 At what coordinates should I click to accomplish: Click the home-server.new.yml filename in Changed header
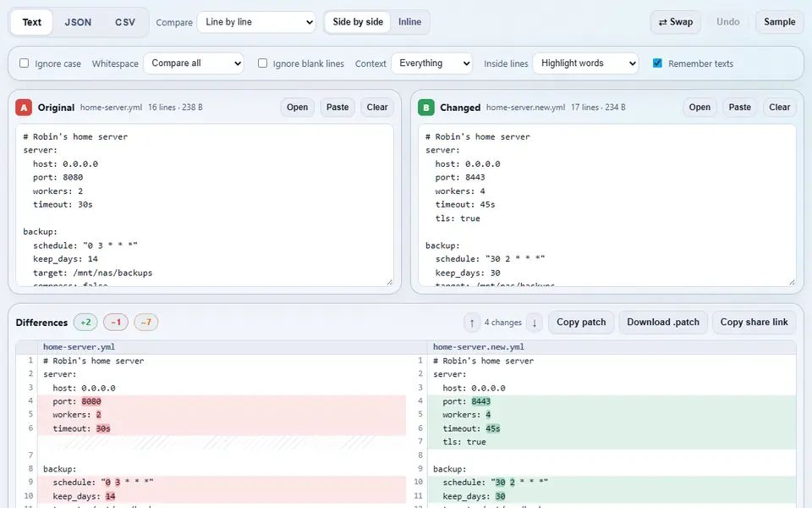525,108
